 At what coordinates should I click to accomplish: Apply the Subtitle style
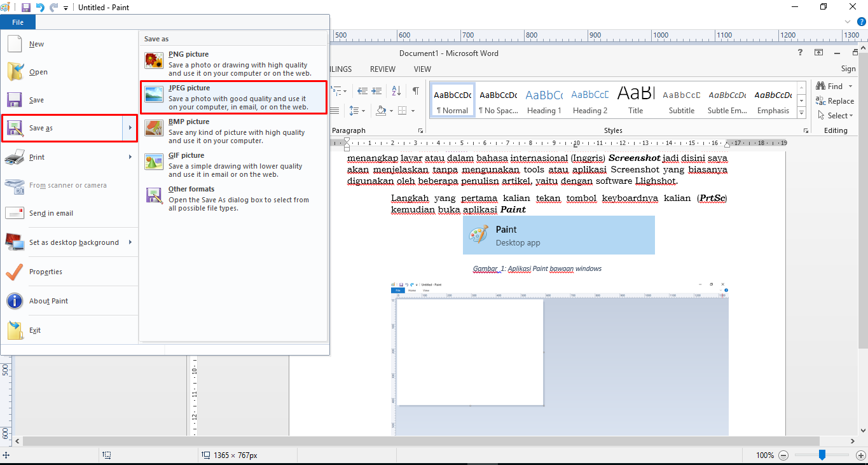click(682, 101)
